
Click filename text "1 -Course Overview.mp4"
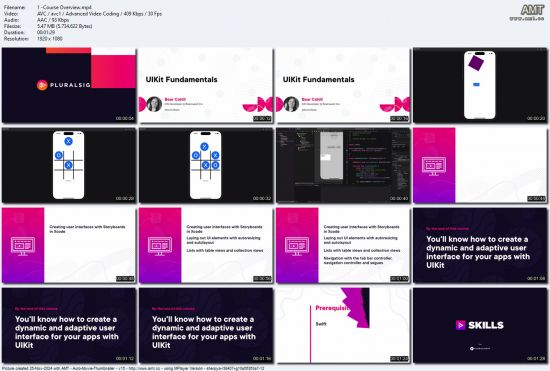[x=65, y=7]
